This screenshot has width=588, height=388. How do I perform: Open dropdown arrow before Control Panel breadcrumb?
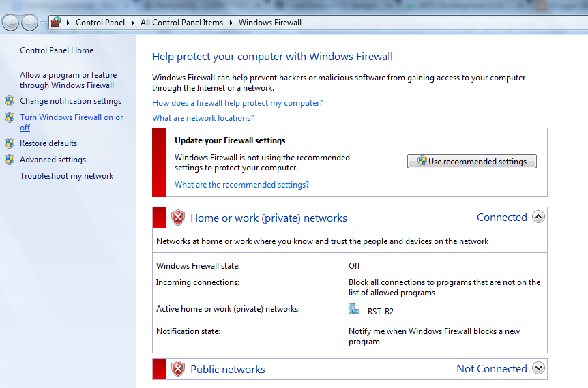tap(68, 23)
